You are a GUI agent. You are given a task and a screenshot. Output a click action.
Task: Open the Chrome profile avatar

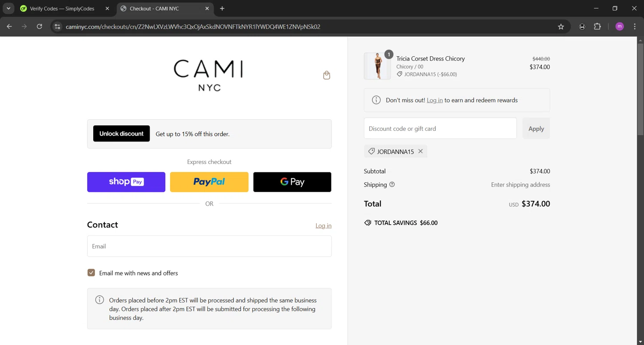[620, 27]
